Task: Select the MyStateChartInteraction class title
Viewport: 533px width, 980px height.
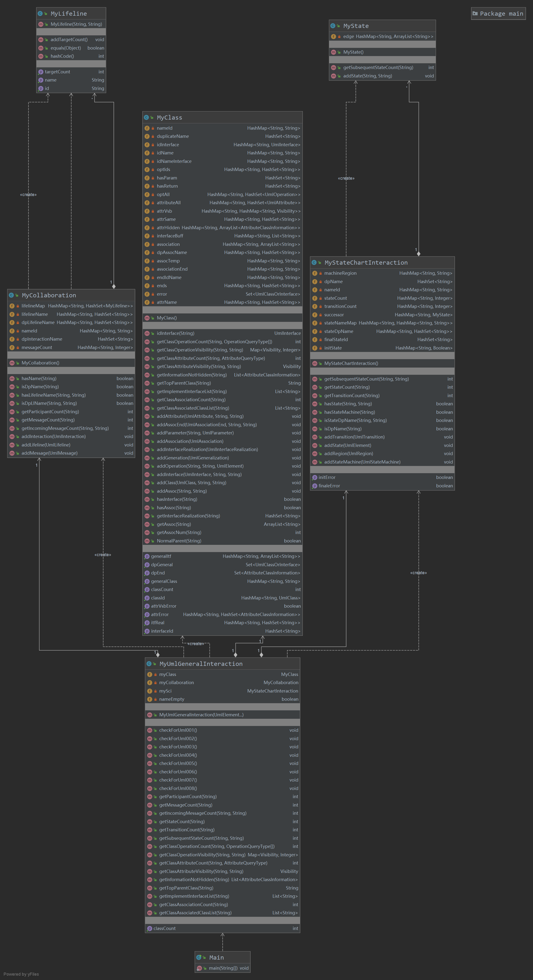Action: click(366, 262)
